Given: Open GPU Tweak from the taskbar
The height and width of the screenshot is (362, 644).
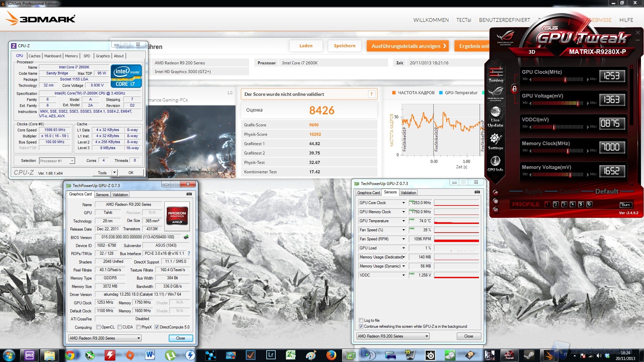Looking at the screenshot, I should pyautogui.click(x=509, y=355).
